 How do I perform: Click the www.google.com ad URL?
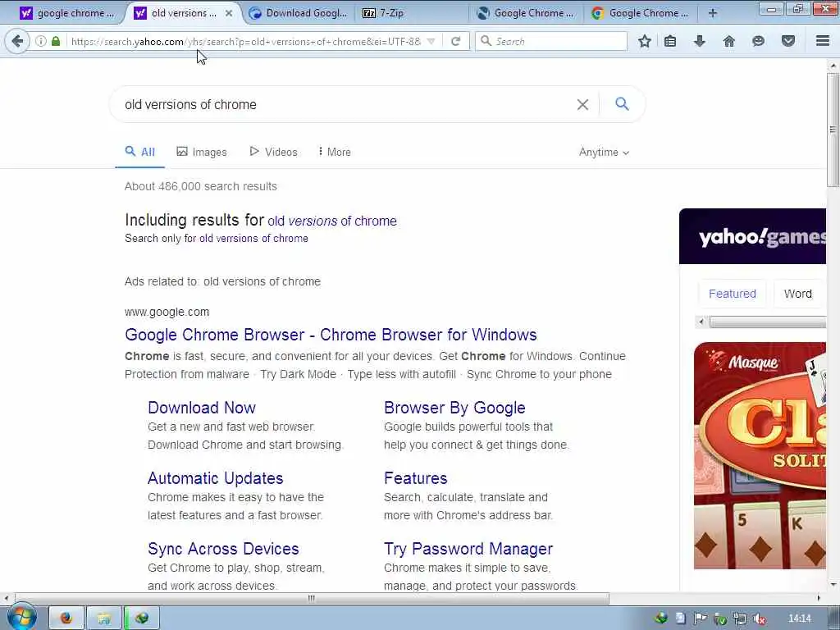[167, 312]
